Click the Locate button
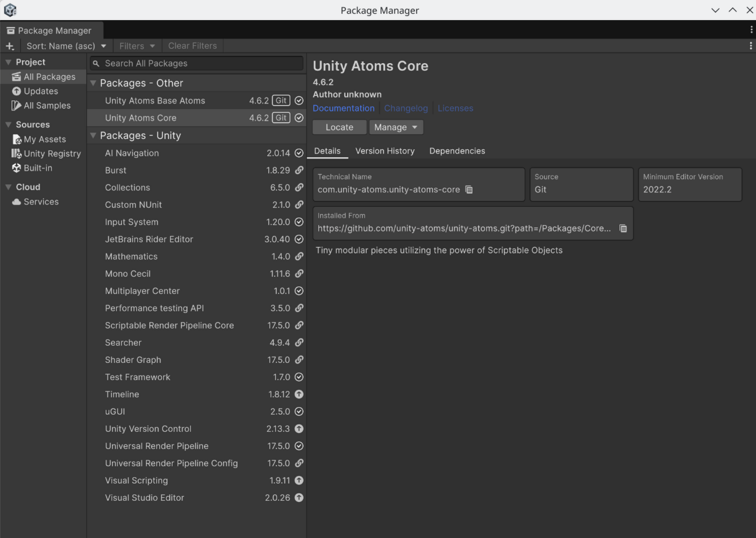This screenshot has height=538, width=756. tap(340, 127)
